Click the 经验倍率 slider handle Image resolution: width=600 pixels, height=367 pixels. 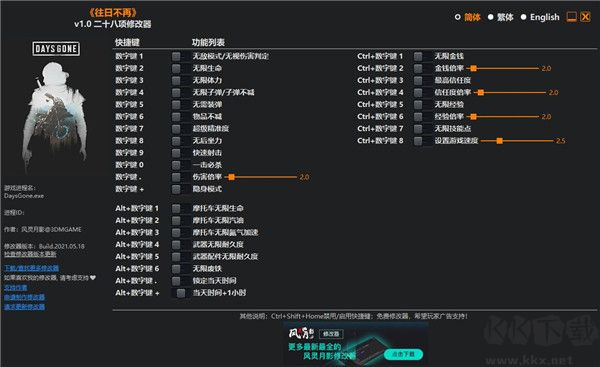coord(473,117)
